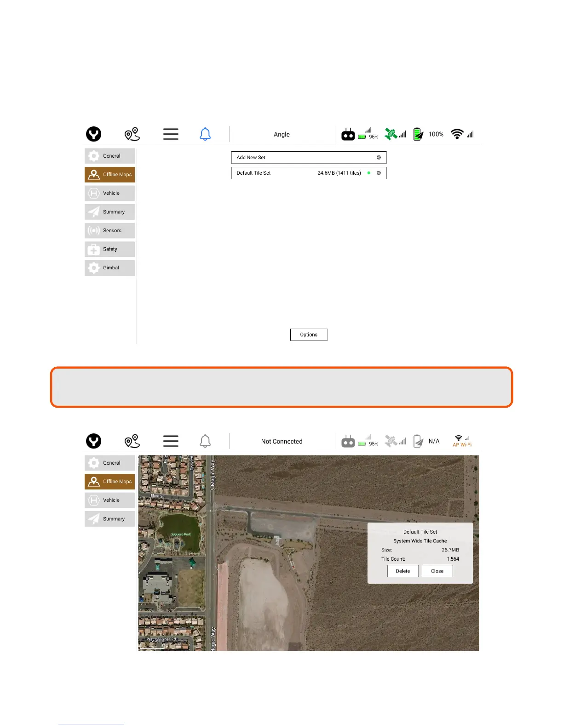The width and height of the screenshot is (563, 728).
Task: Click the Close button in tile set dialog
Action: [437, 571]
